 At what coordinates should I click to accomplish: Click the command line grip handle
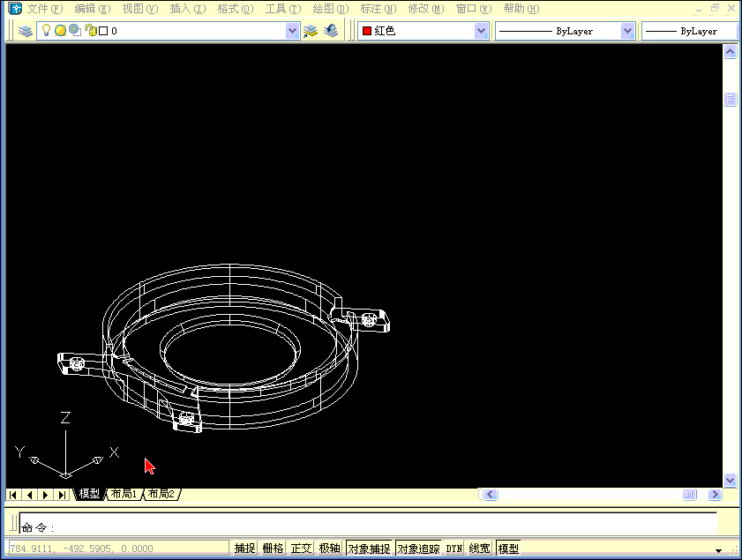point(13,524)
